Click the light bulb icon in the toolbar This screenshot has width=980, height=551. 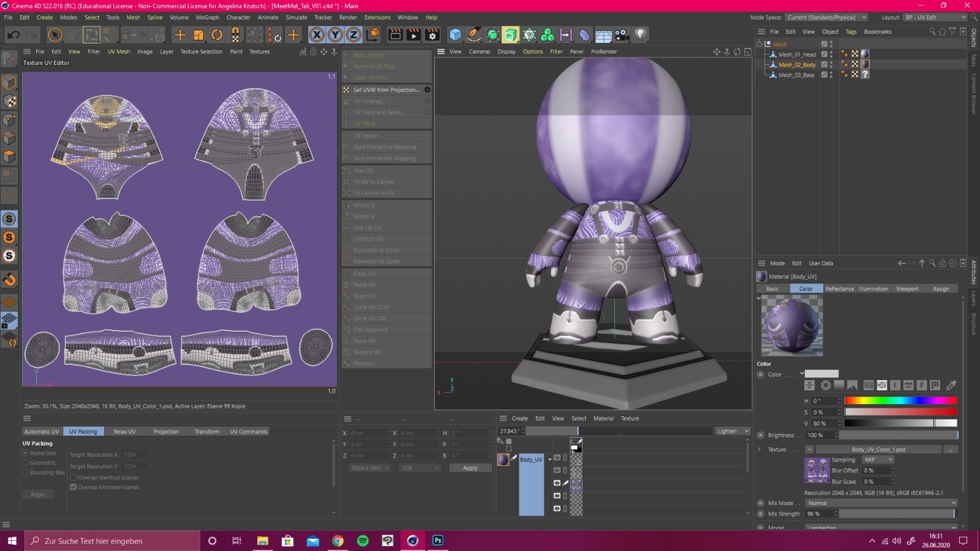click(640, 35)
